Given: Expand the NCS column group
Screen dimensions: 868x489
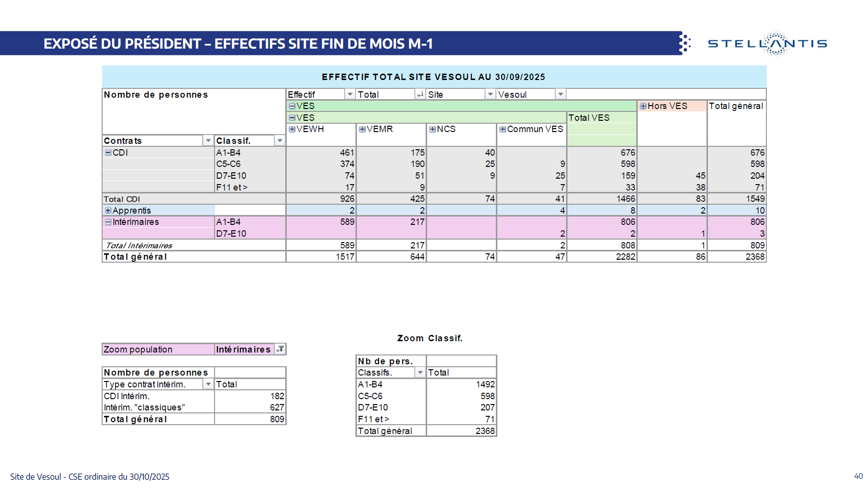Looking at the screenshot, I should click(x=433, y=129).
